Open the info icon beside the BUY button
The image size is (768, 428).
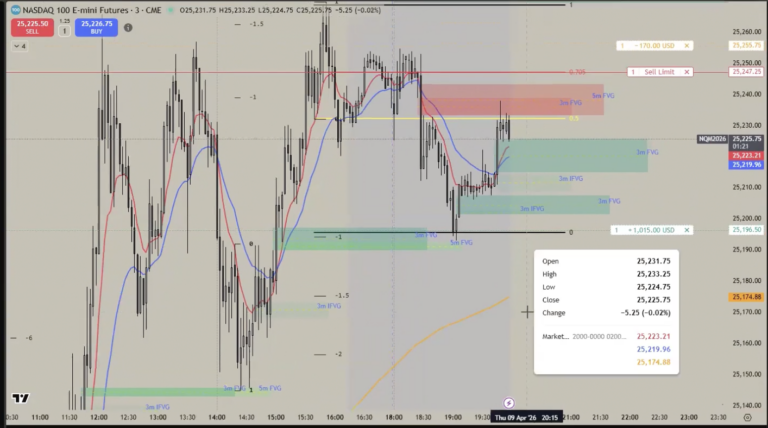point(128,28)
